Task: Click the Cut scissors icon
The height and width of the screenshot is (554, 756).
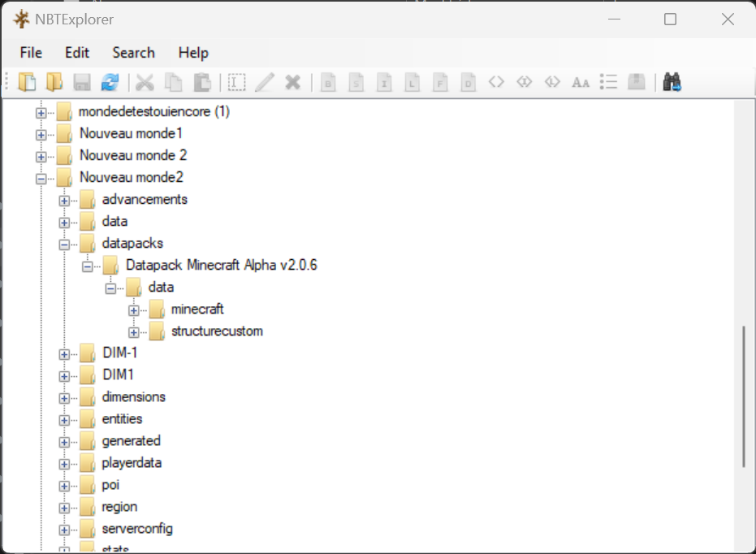Action: [145, 82]
